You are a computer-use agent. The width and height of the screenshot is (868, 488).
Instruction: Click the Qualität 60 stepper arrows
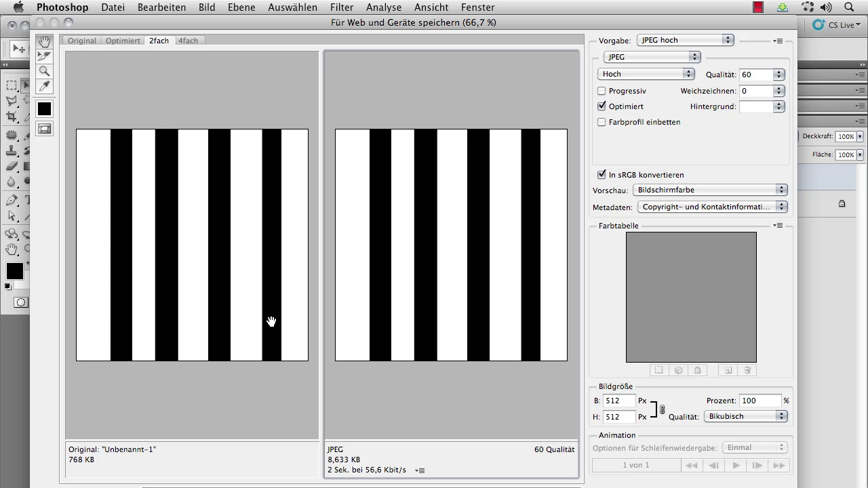click(779, 75)
